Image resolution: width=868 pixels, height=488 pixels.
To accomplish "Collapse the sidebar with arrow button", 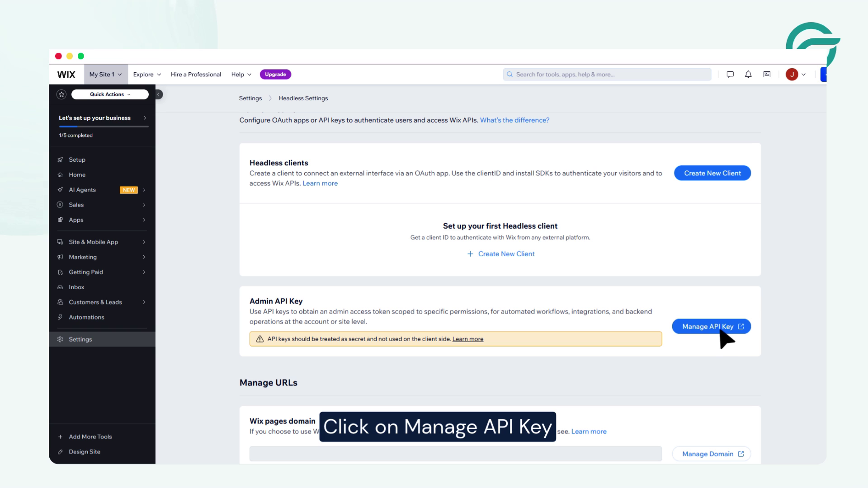I will click(x=158, y=94).
